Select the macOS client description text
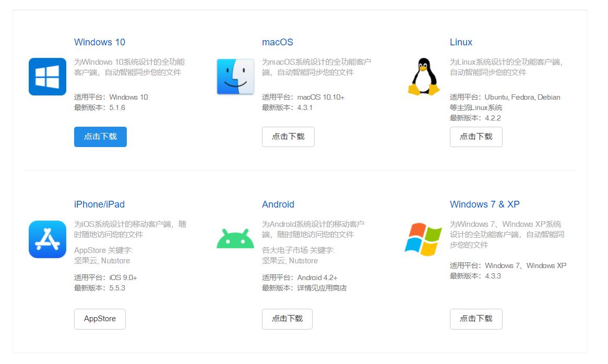 pos(316,67)
